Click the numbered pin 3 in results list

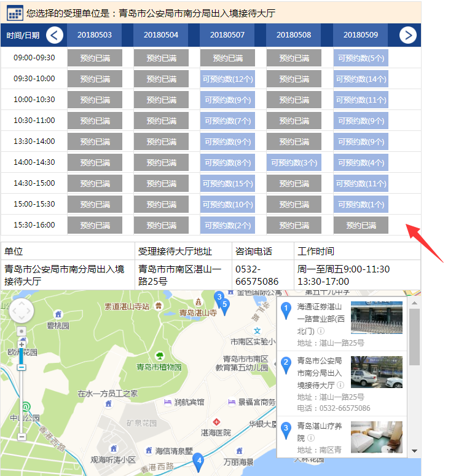click(x=286, y=430)
